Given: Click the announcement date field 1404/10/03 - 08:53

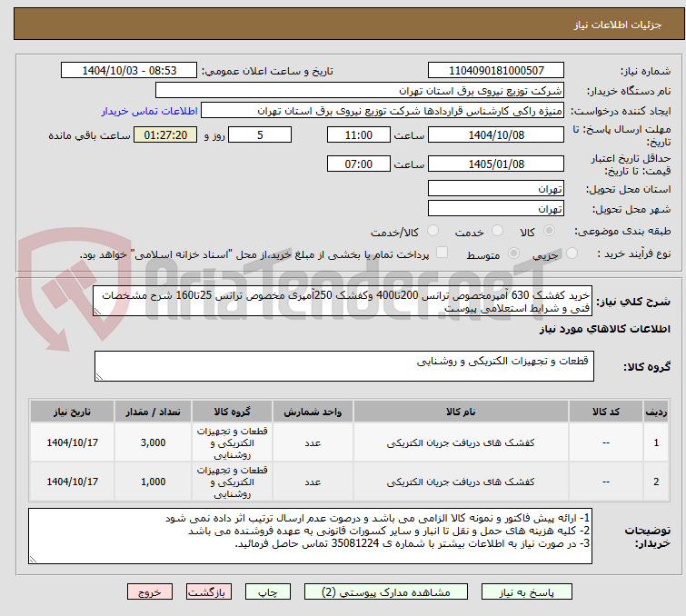Looking at the screenshot, I should coord(129,71).
